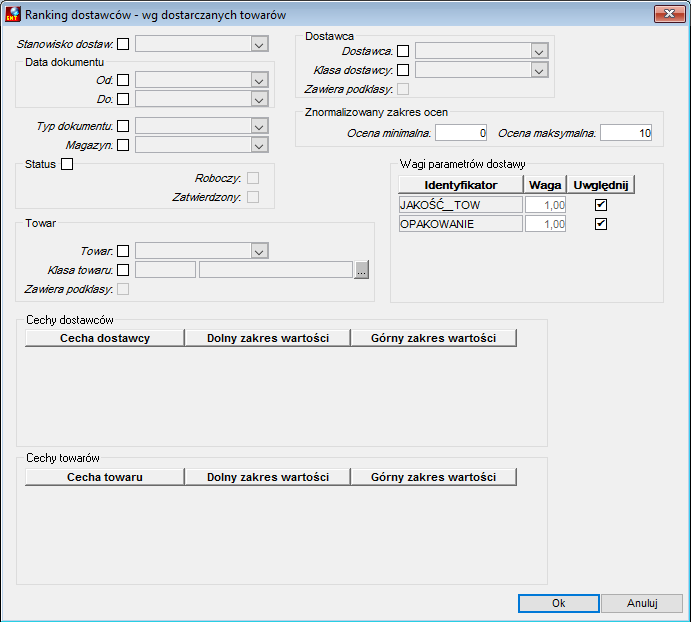Click the Klasa towaru code field
691x622 pixels.
tap(165, 270)
